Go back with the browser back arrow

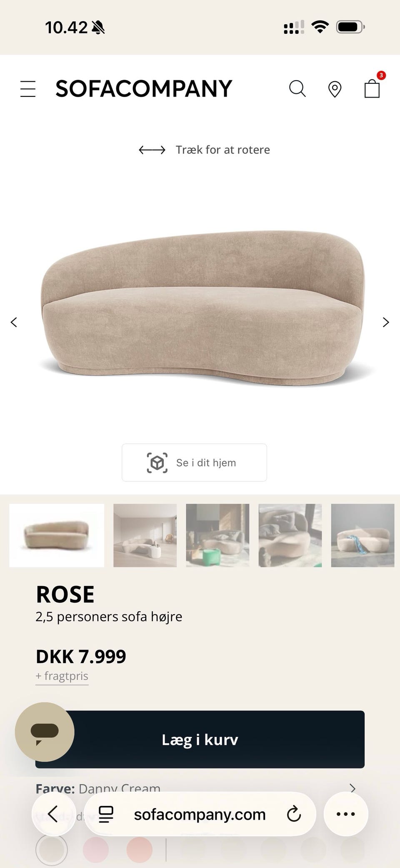[53, 814]
